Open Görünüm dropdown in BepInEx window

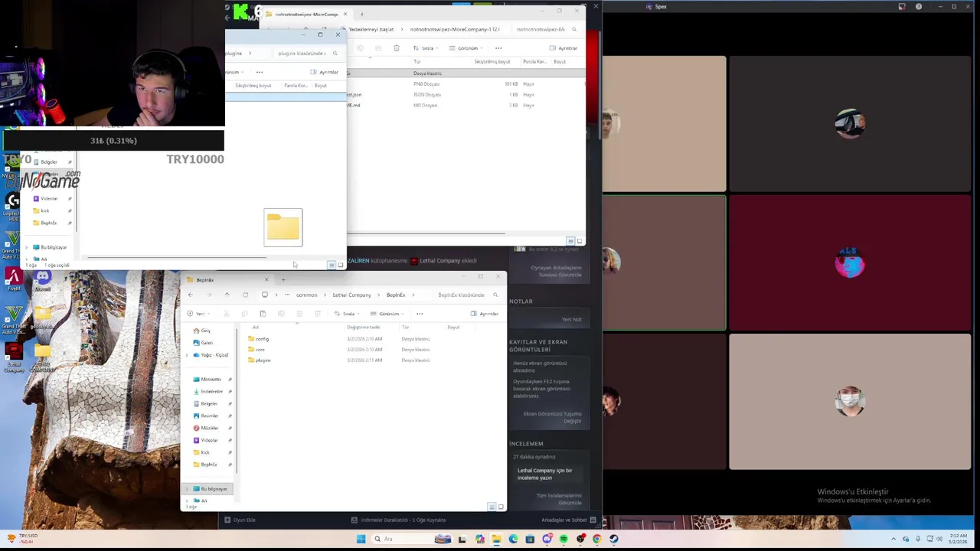pyautogui.click(x=388, y=314)
